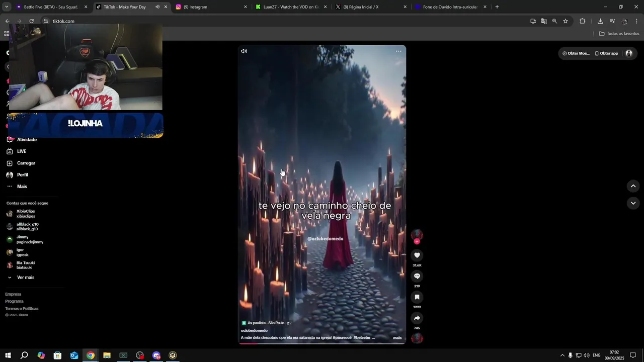Image resolution: width=644 pixels, height=362 pixels.
Task: Open the video three-dots options menu
Action: (x=398, y=51)
